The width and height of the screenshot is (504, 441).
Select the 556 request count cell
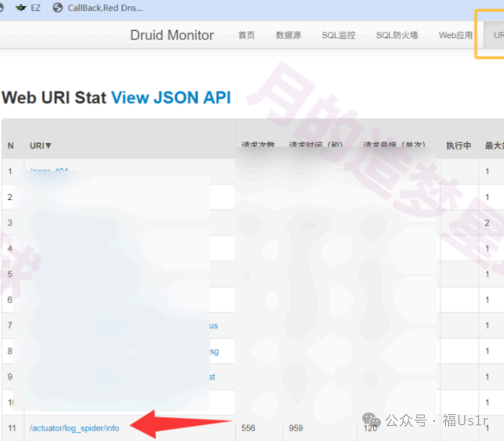[x=248, y=428]
